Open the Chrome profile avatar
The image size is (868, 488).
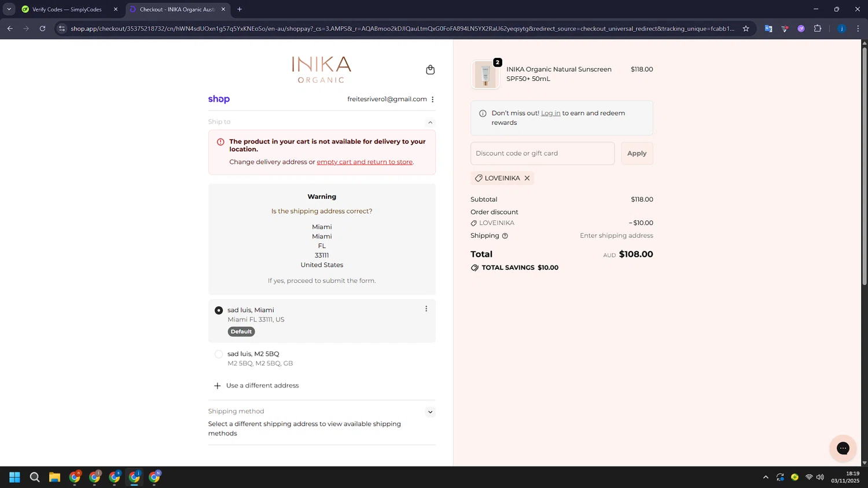coord(841,28)
